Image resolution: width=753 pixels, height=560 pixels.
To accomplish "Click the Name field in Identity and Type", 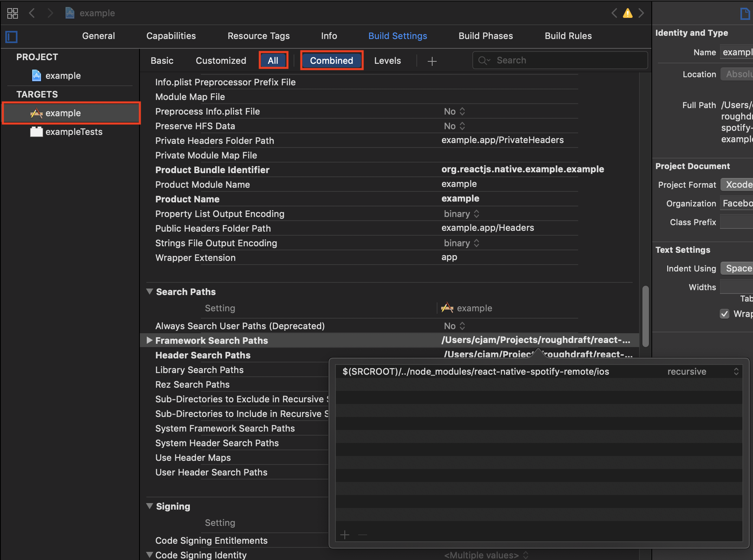I will (736, 52).
